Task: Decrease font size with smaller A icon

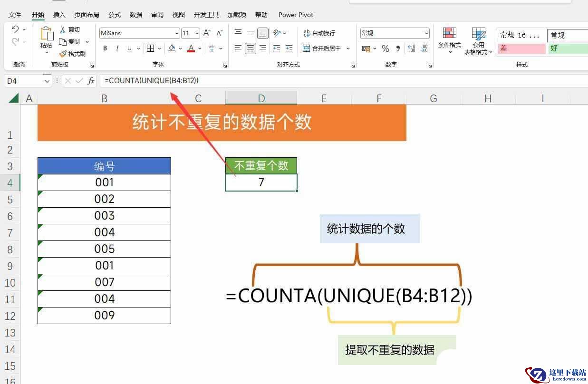Action: pos(219,33)
